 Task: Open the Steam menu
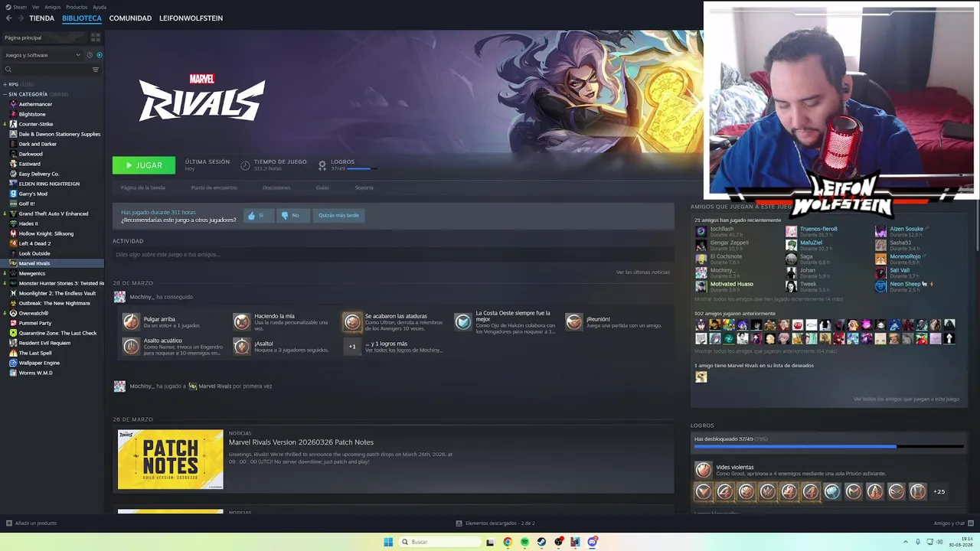click(19, 7)
